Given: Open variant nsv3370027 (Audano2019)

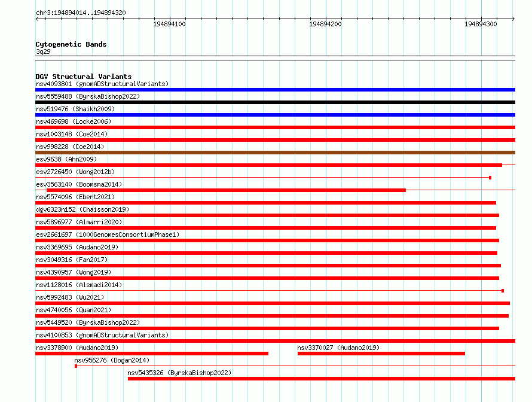Looking at the screenshot, I should click(x=338, y=348).
